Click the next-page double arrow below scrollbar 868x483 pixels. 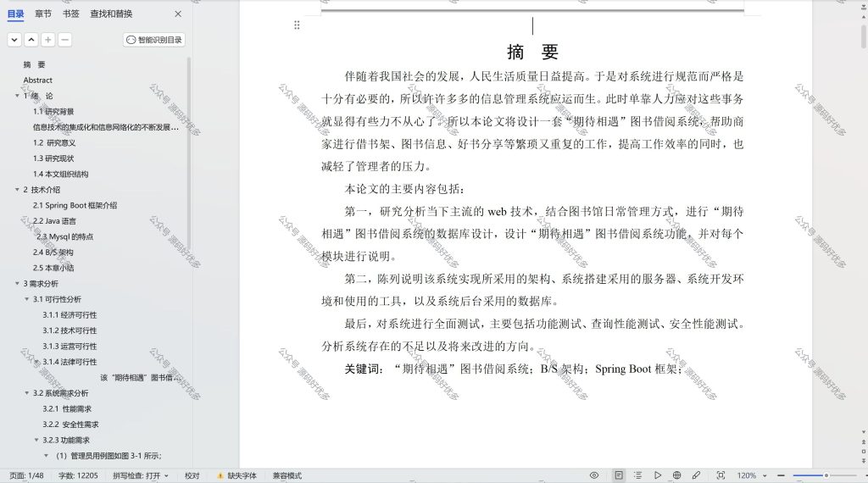(864, 460)
